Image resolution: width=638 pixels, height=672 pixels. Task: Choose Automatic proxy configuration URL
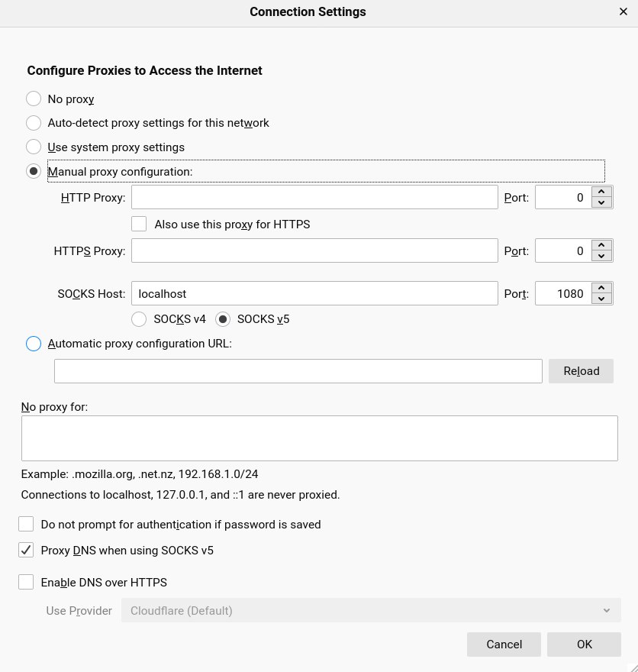(x=34, y=344)
